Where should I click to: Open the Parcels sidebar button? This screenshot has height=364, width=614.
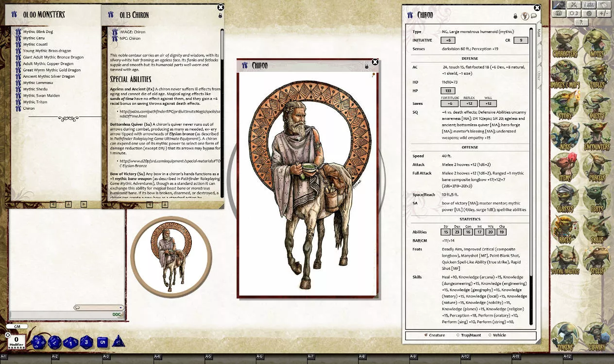597,167
